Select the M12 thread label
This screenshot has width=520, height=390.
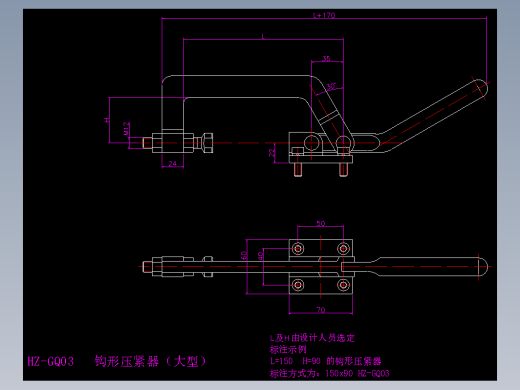126,128
